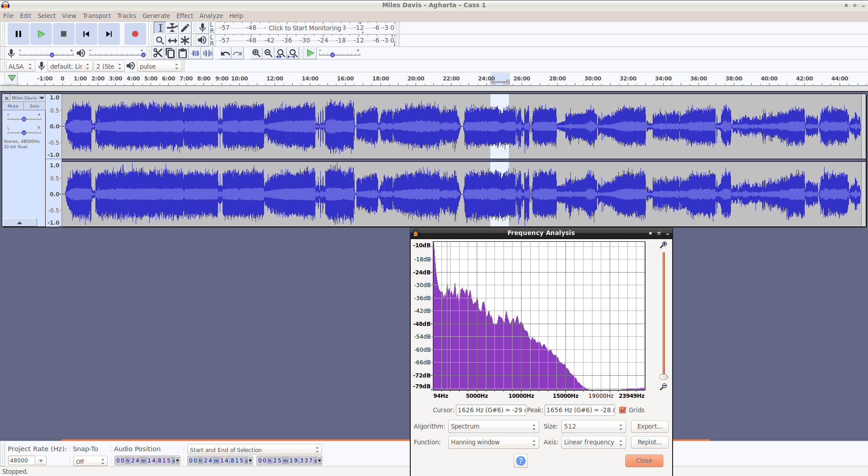868x476 pixels.
Task: Click the Replot... button
Action: pos(650,442)
